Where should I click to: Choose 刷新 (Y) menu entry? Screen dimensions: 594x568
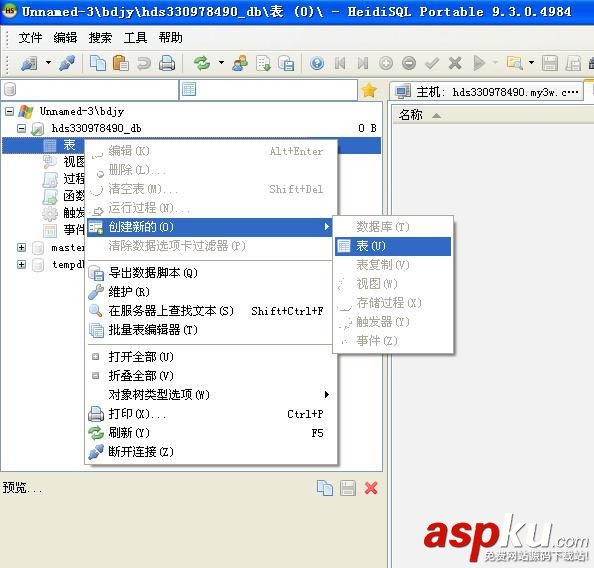pyautogui.click(x=209, y=433)
